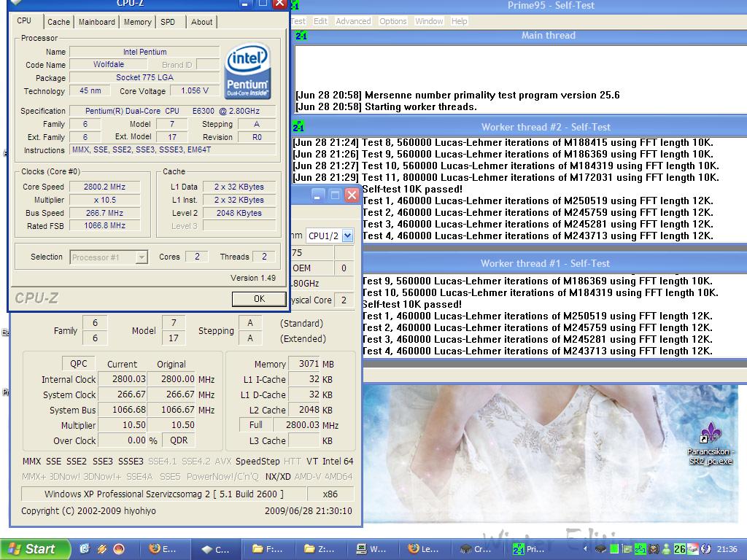This screenshot has width=747, height=560.
Task: Click the Bus Speed value 266.7 MHz
Action: 105,213
